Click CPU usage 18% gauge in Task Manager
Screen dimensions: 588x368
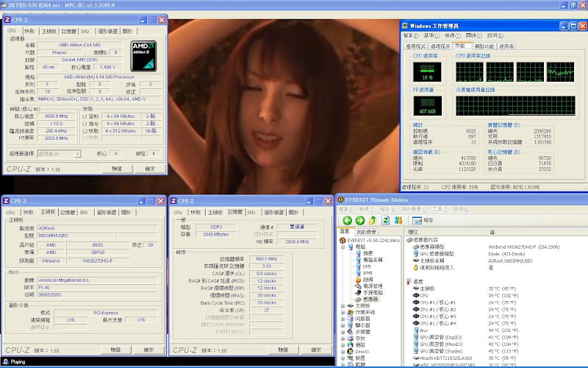coord(427,71)
